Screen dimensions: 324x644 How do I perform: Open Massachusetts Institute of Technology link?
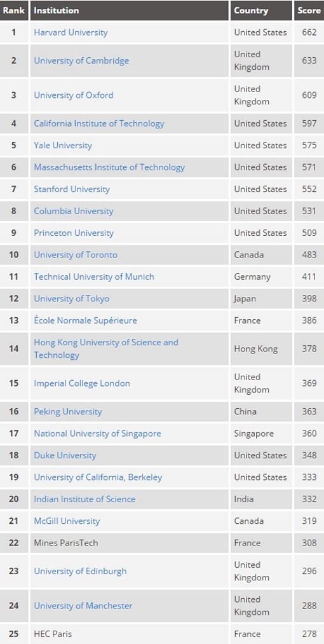[x=109, y=167]
